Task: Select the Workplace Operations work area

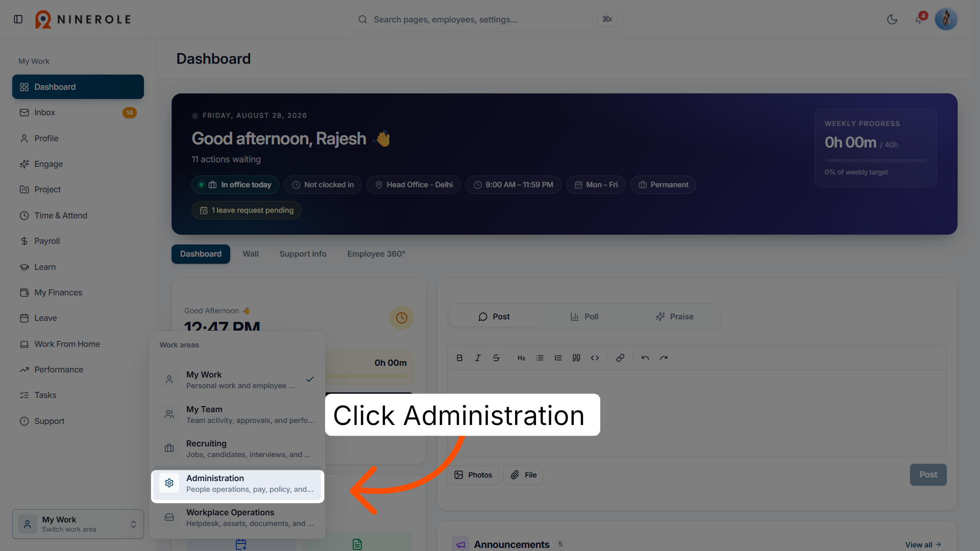Action: click(x=238, y=518)
